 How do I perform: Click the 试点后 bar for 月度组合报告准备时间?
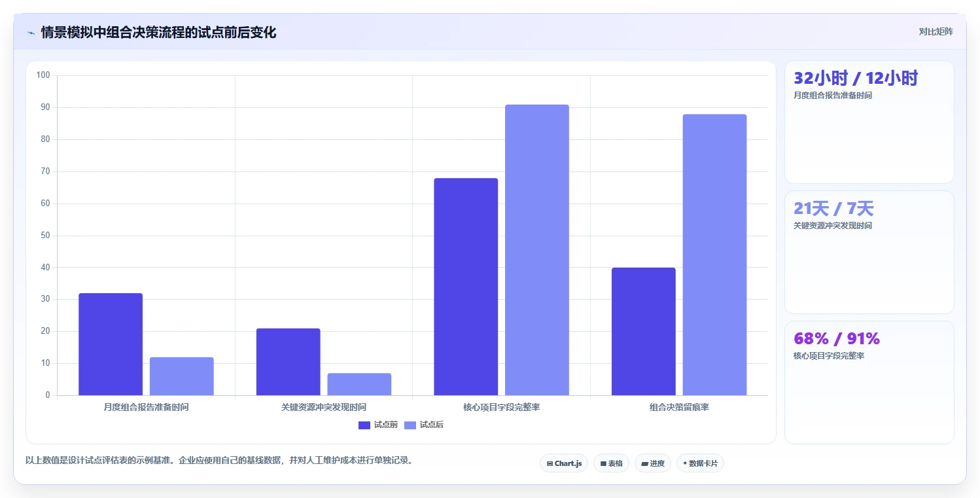click(x=182, y=376)
